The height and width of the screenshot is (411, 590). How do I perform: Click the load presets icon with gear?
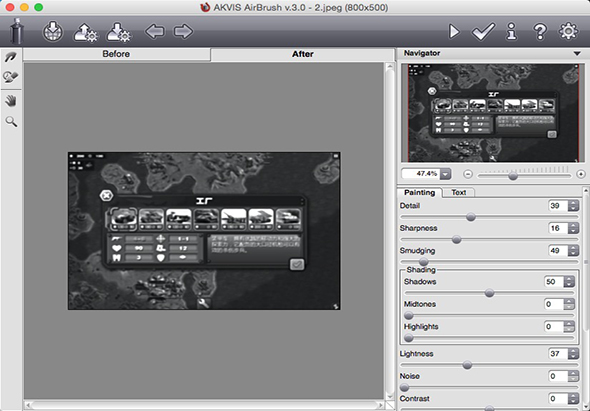(85, 32)
